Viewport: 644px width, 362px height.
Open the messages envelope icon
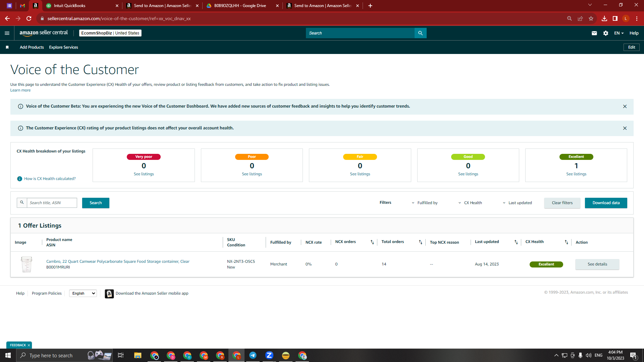pos(594,33)
